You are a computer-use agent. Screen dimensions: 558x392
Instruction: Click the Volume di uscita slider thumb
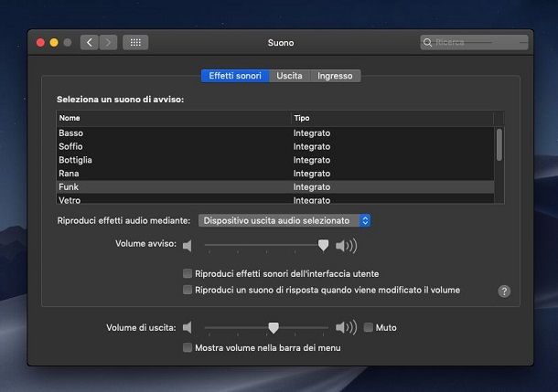point(274,328)
